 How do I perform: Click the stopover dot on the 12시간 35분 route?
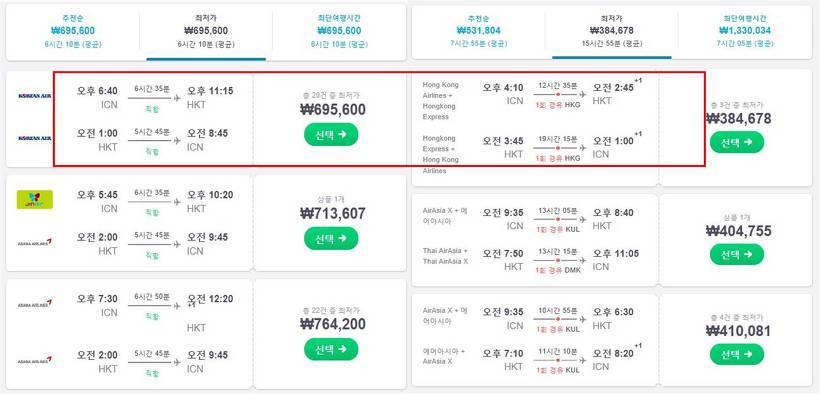558,95
